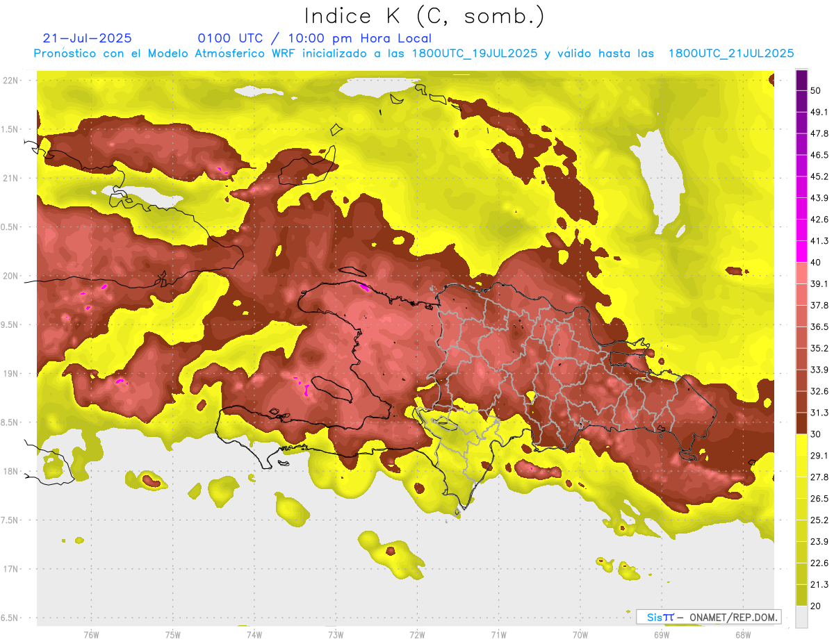Click the title 'Indice K (C, somb.)'

click(x=424, y=16)
